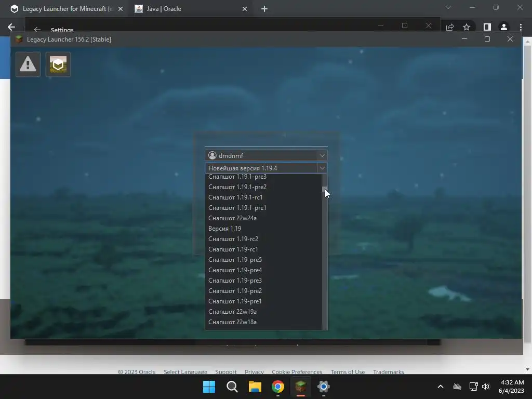
Task: Click the version list scrollbar thumb
Action: (324, 189)
